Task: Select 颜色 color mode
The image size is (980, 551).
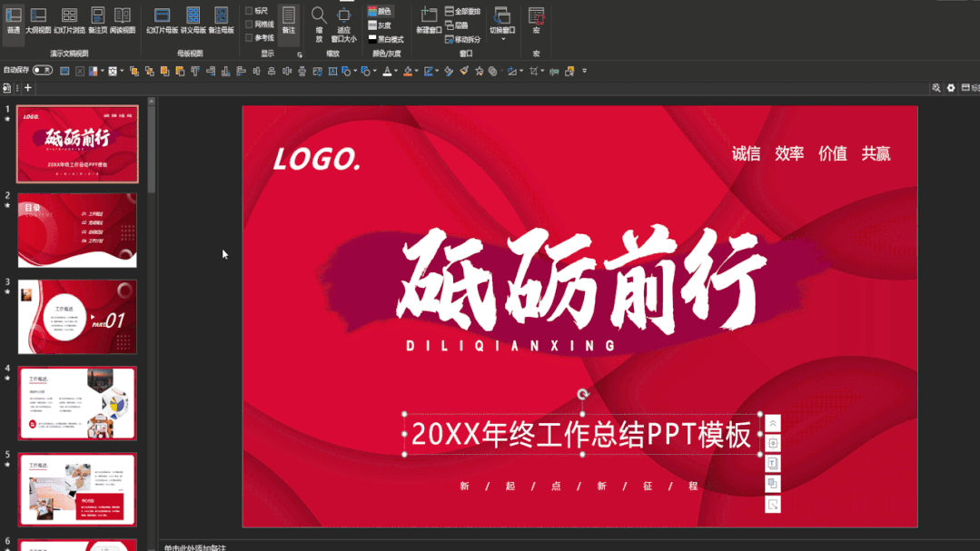Action: (380, 11)
